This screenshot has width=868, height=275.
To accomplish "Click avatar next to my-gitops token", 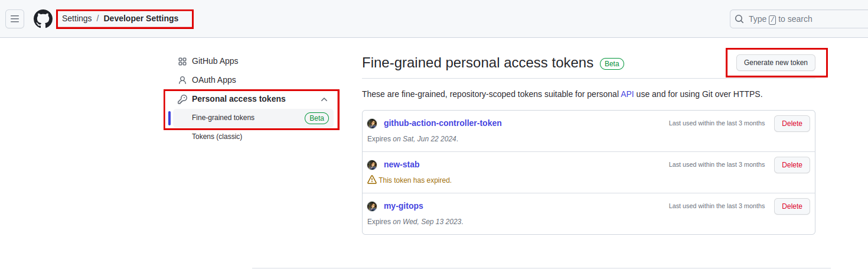I will tap(372, 206).
